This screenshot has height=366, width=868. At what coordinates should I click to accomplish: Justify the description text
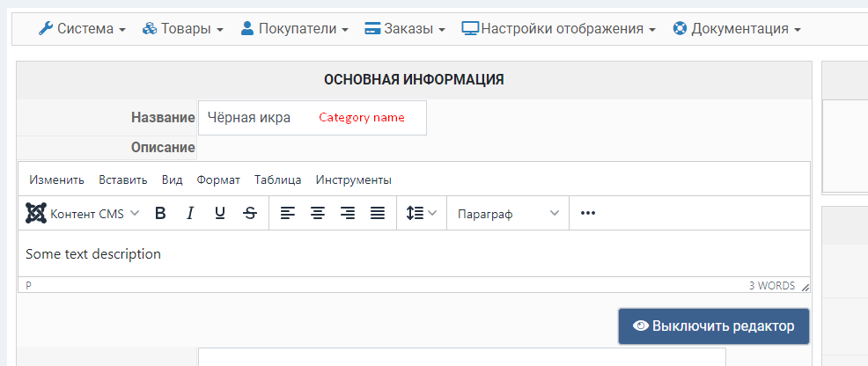[378, 213]
